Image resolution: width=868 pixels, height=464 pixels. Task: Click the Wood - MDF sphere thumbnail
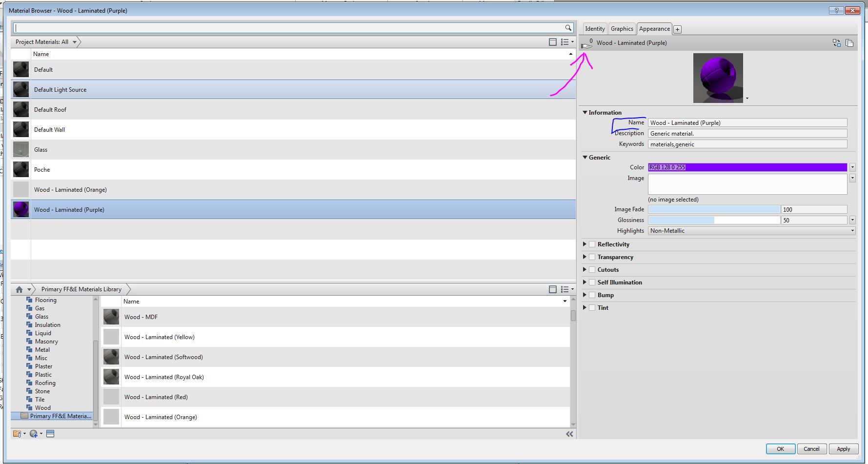111,317
